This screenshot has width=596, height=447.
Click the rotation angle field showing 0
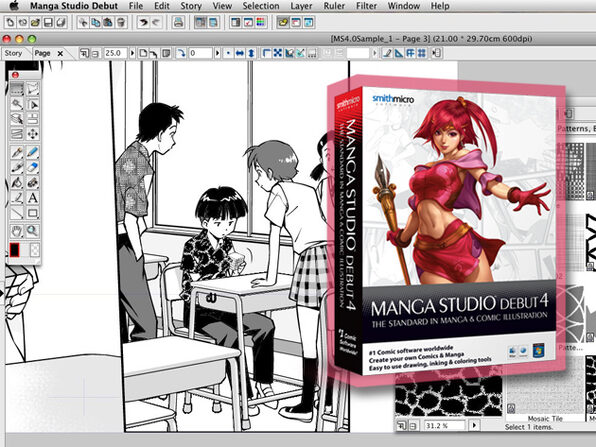[x=200, y=53]
